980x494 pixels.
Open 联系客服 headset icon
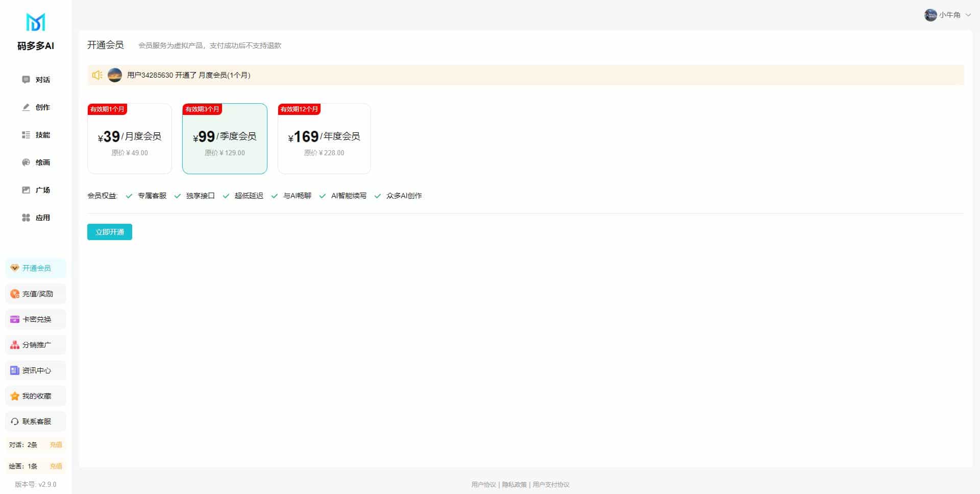(x=15, y=421)
